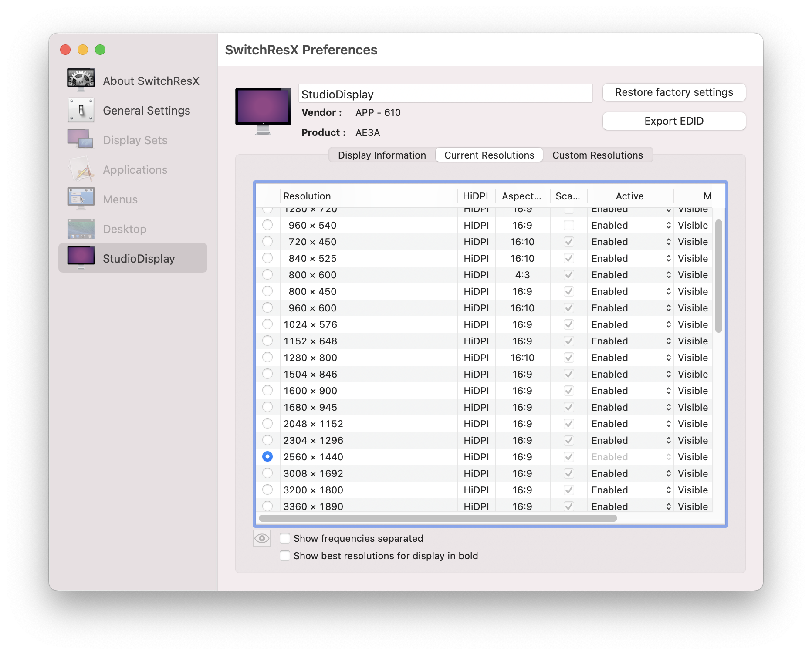Toggle the Scaled checkbox for 1600 × 900
The height and width of the screenshot is (655, 812).
tap(568, 391)
